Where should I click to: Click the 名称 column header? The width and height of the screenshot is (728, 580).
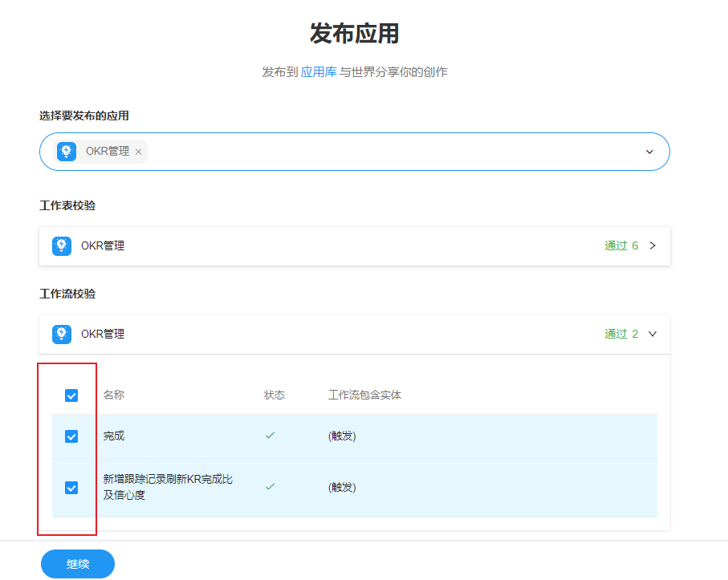(x=114, y=395)
